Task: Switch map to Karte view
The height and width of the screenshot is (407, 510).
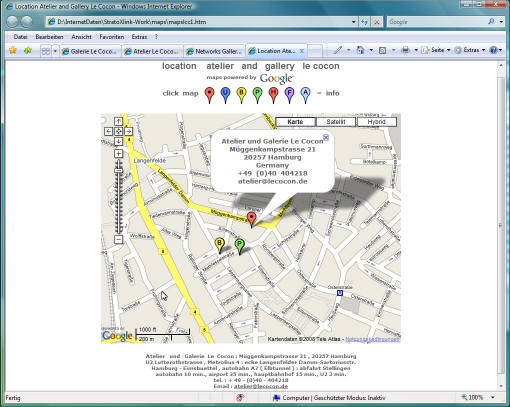Action: click(x=295, y=122)
